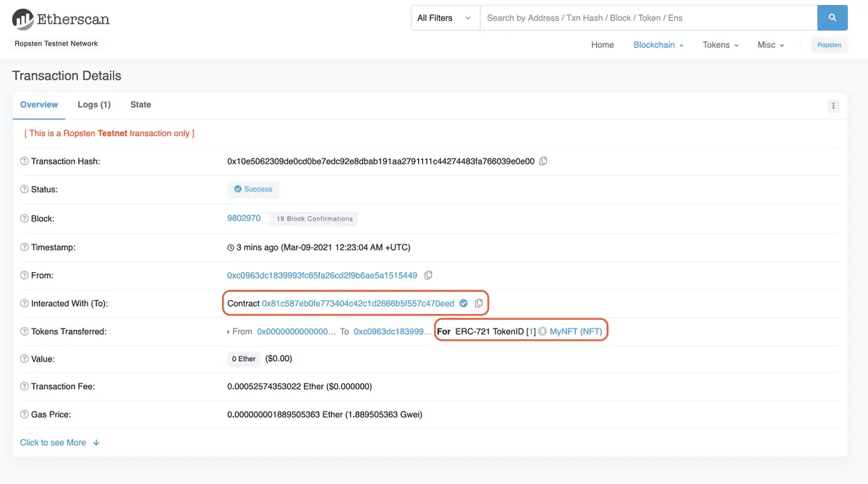
Task: Click the clock icon in Timestamp row
Action: 231,247
